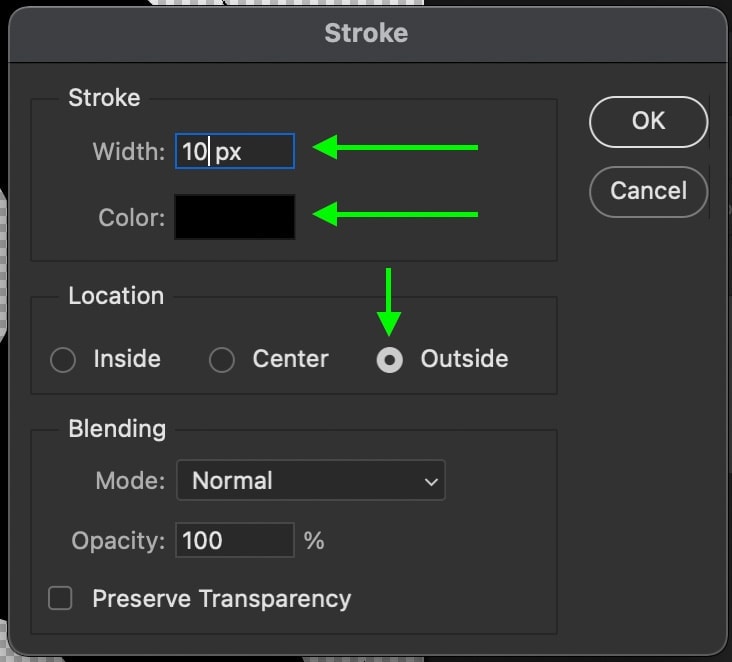
Task: Click the Opacity: label text
Action: coord(118,541)
